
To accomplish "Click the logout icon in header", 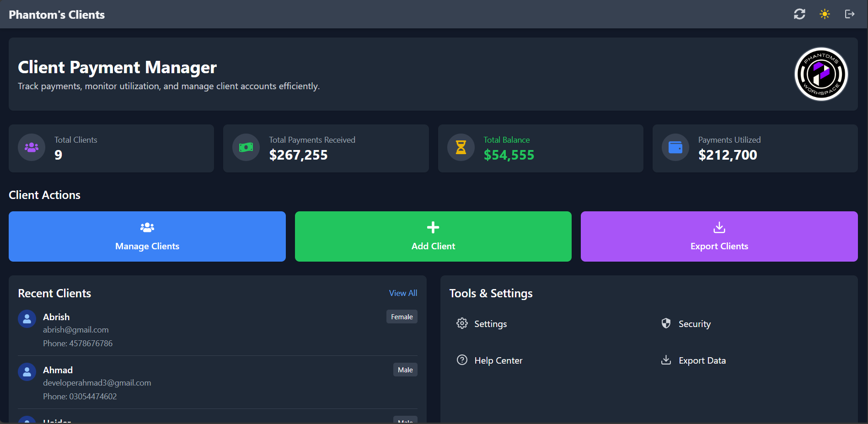I will point(849,14).
